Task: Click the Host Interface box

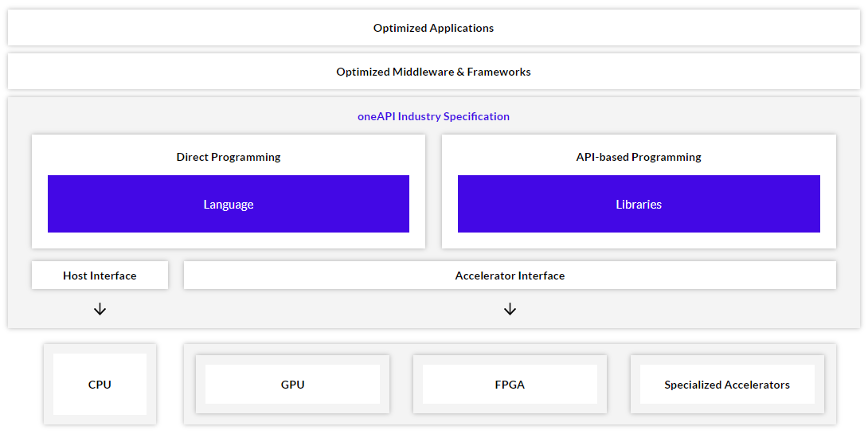Action: (x=100, y=276)
